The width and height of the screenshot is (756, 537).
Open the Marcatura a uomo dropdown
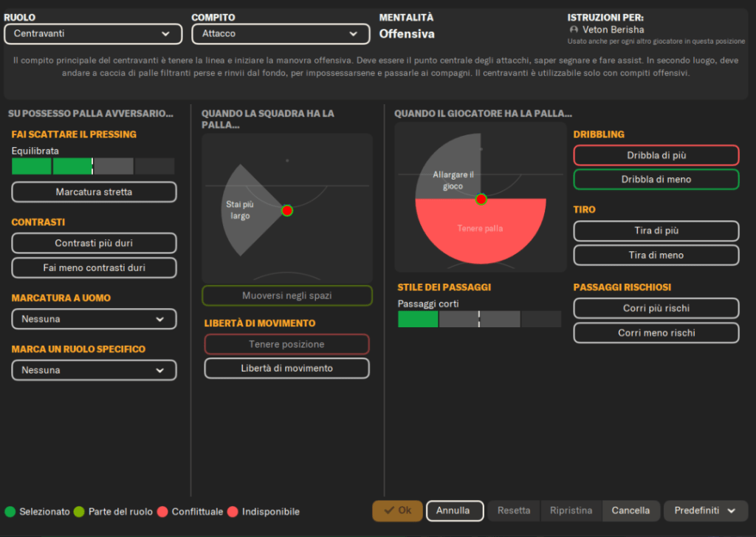94,319
